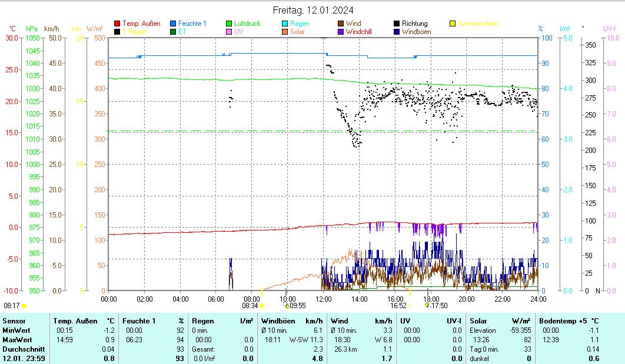Viewport: 625px width, 364px height.
Task: Click the orange Solar legend square
Action: pos(285,32)
